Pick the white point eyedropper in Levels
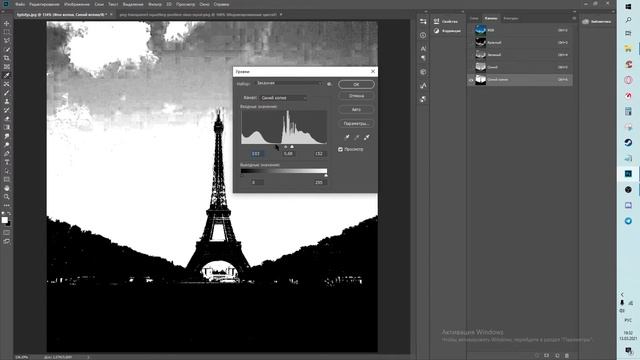Image resolution: width=640 pixels, height=360 pixels. [x=367, y=137]
